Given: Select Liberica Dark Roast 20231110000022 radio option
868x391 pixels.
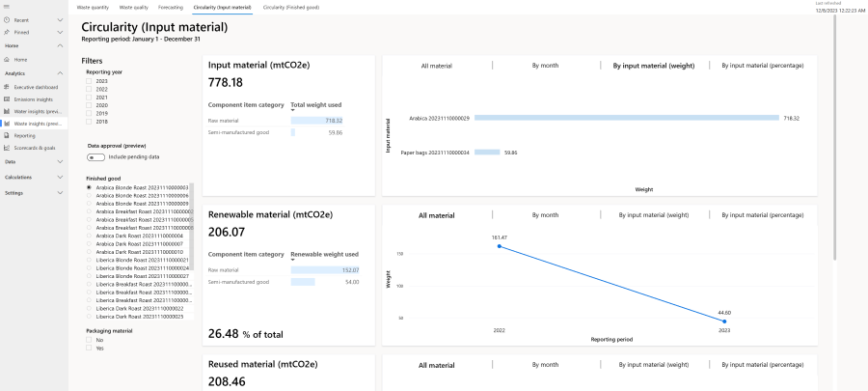Looking at the screenshot, I should (90, 309).
